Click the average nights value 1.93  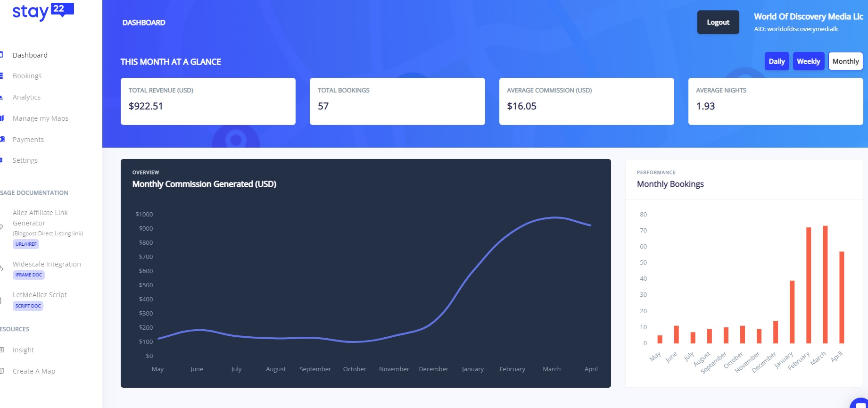click(x=705, y=106)
